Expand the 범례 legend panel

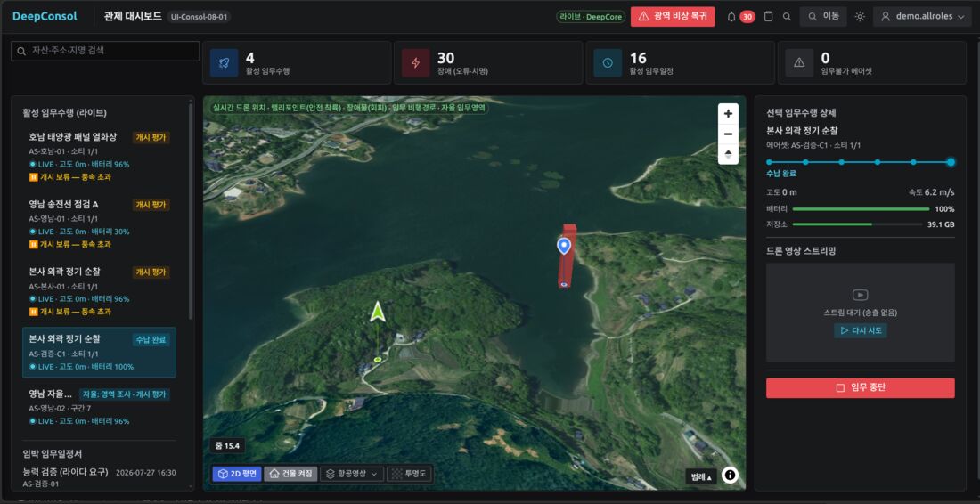tap(700, 476)
